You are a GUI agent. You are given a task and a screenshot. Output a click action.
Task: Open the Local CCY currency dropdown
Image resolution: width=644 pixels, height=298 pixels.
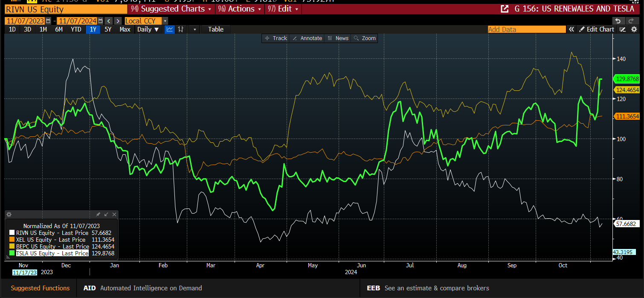pyautogui.click(x=165, y=21)
